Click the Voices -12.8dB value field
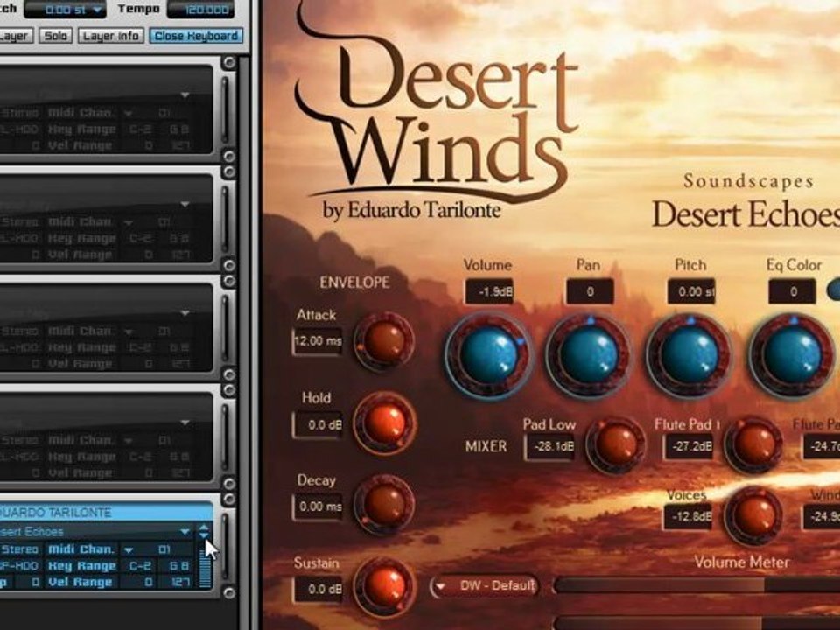Viewport: 840px width, 630px height. coord(689,517)
